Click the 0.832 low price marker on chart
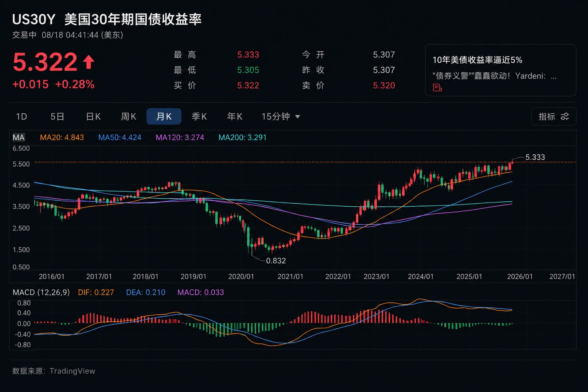 (276, 261)
